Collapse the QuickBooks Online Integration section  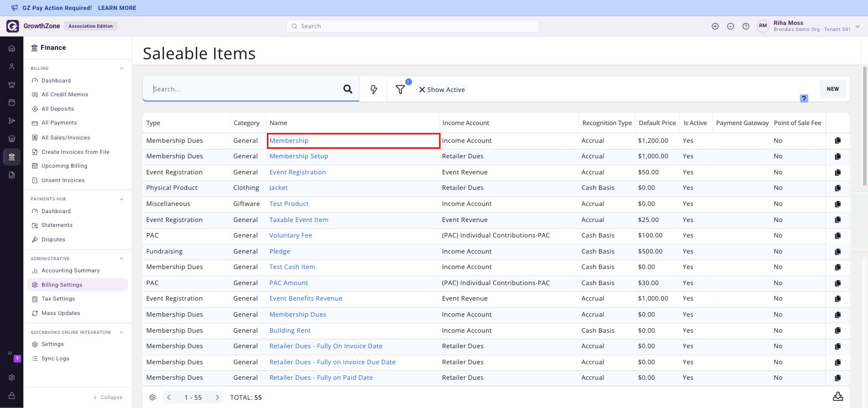(x=122, y=332)
